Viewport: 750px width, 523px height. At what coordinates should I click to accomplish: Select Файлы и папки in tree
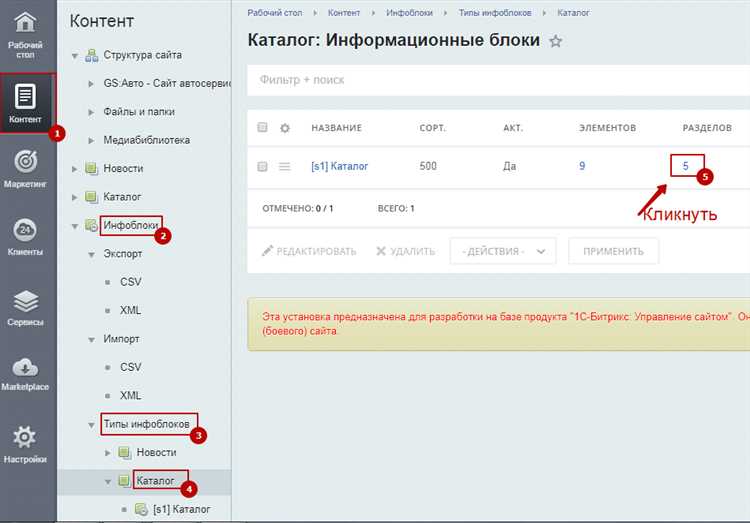coord(139,112)
